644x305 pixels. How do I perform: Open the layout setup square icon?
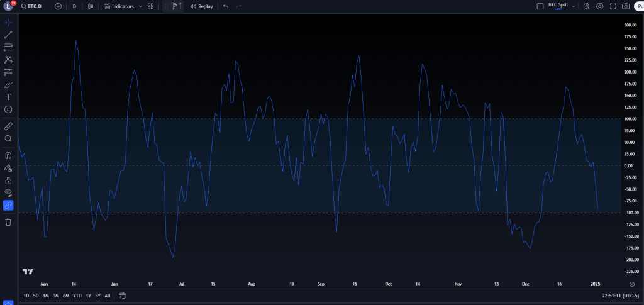pos(540,6)
